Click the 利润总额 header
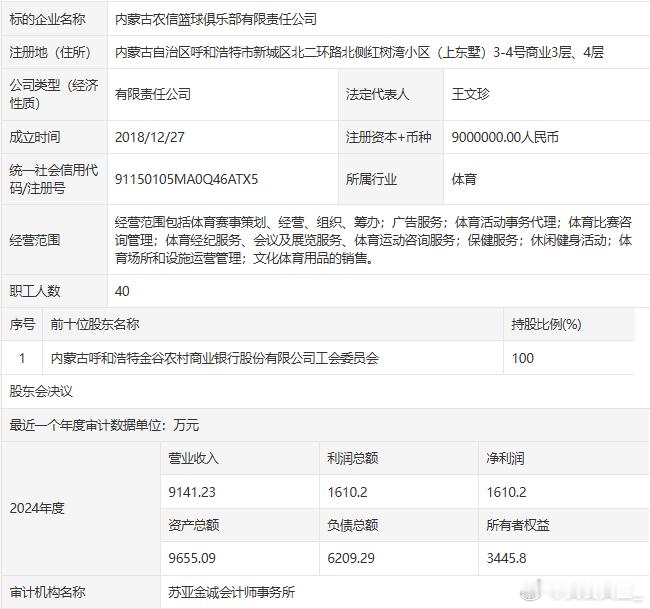The width and height of the screenshot is (650, 609). pyautogui.click(x=353, y=458)
